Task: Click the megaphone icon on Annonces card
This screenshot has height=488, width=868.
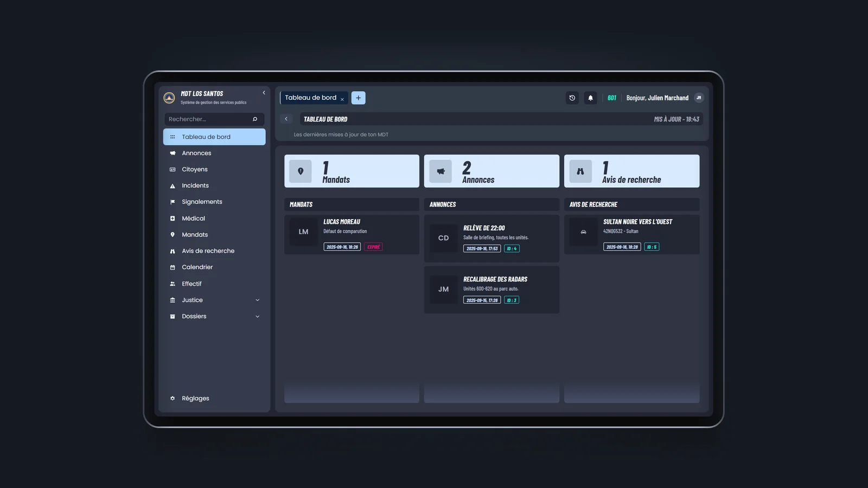Action: click(x=441, y=171)
